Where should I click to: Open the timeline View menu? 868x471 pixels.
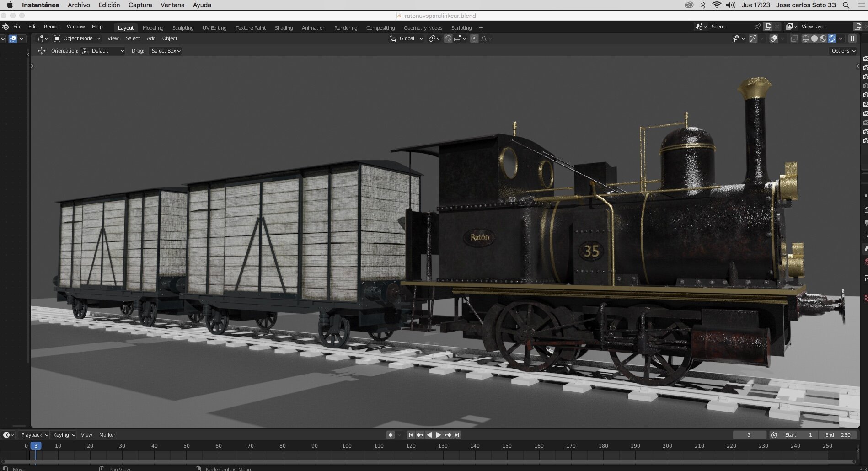point(86,435)
